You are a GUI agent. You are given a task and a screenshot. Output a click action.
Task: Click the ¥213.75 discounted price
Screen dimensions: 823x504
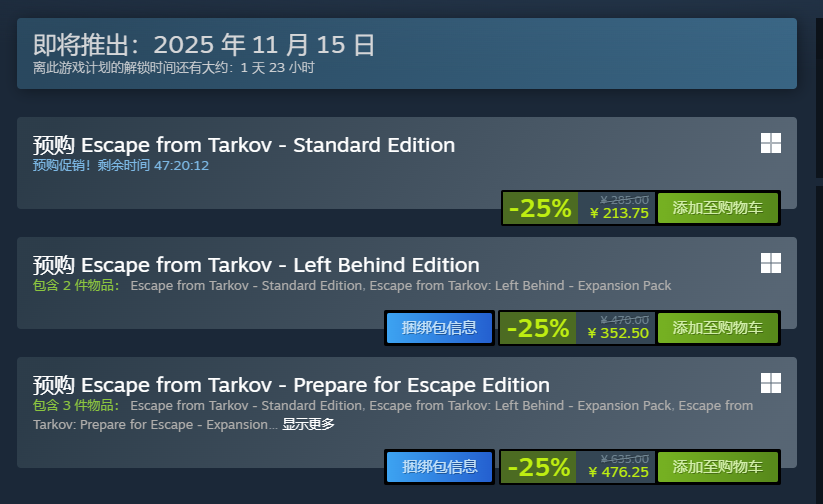(619, 213)
